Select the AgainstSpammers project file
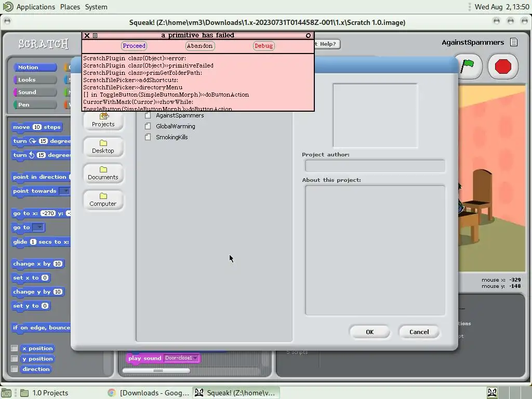The height and width of the screenshot is (399, 532). (x=175, y=115)
